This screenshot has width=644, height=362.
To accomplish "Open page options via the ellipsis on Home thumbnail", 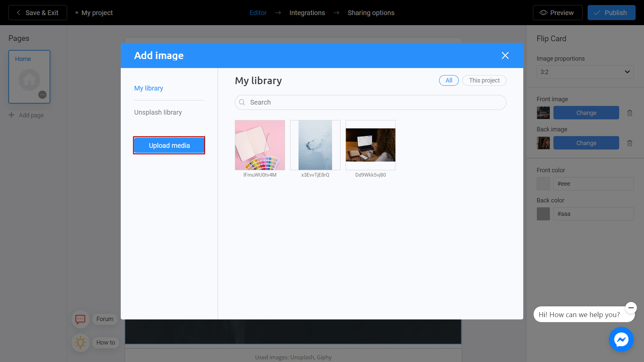I will coord(42,95).
